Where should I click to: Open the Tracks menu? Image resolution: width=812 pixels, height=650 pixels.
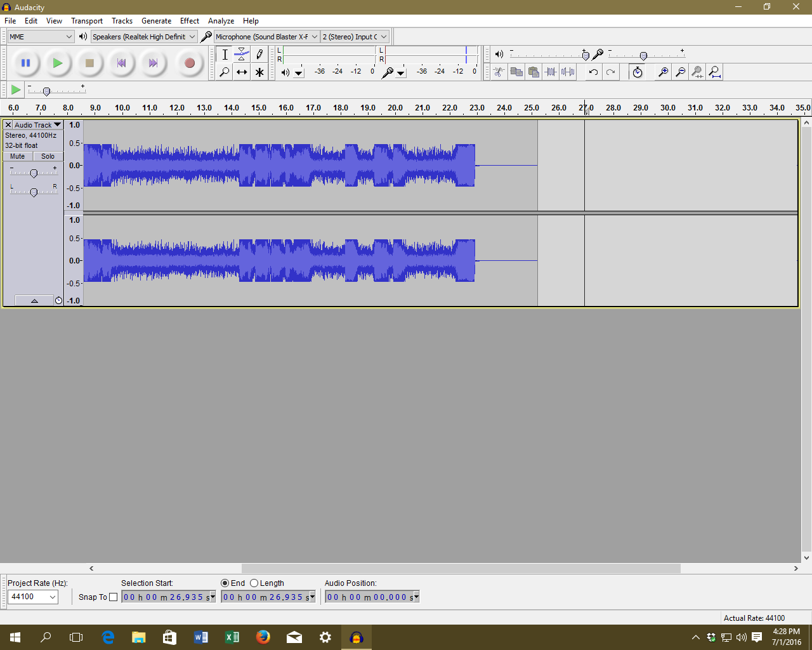[x=122, y=21]
